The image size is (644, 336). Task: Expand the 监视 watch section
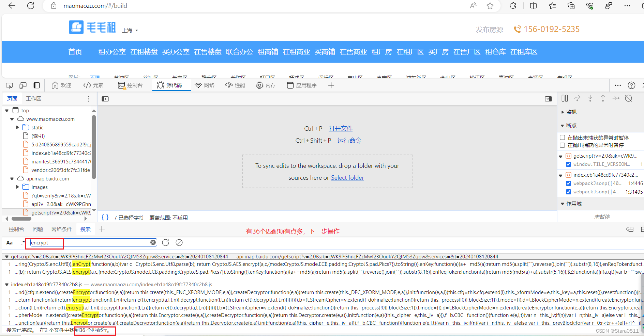click(563, 112)
